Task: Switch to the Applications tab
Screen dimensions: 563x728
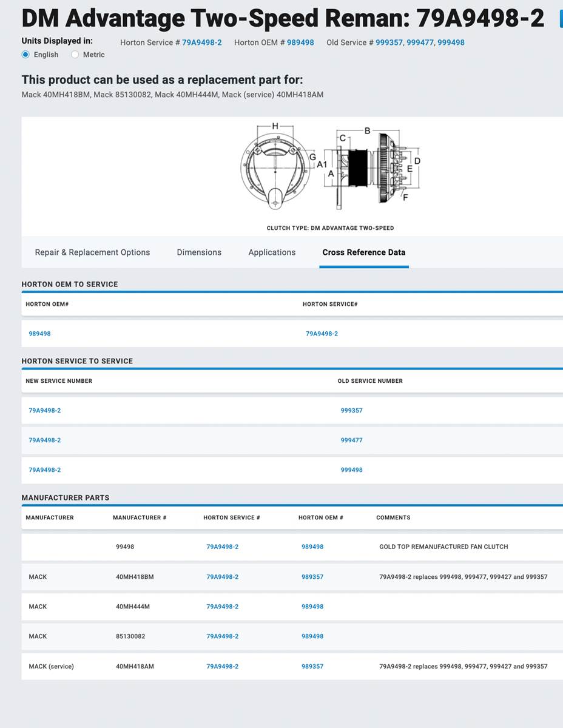Action: [272, 252]
